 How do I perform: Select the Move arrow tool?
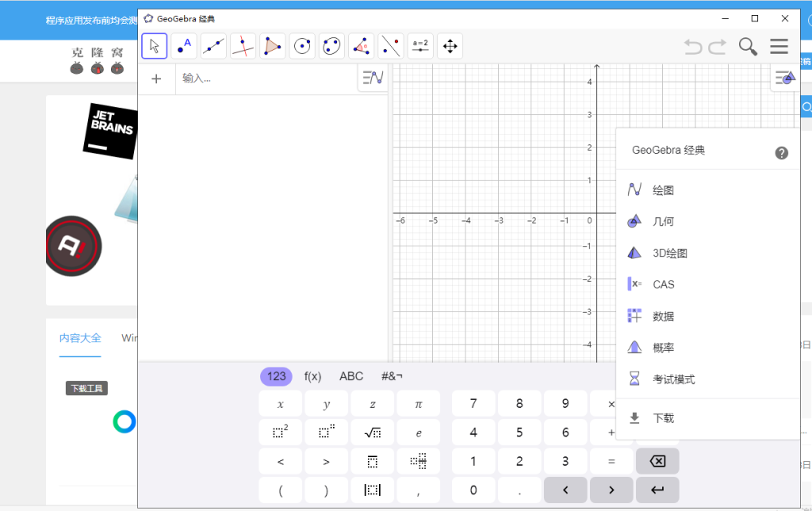[x=155, y=46]
